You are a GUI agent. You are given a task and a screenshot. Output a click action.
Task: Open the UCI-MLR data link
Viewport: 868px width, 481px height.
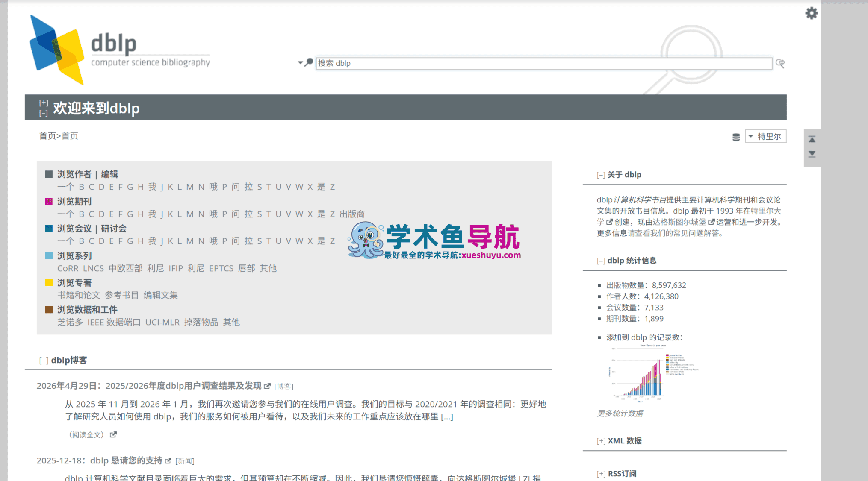pos(162,322)
